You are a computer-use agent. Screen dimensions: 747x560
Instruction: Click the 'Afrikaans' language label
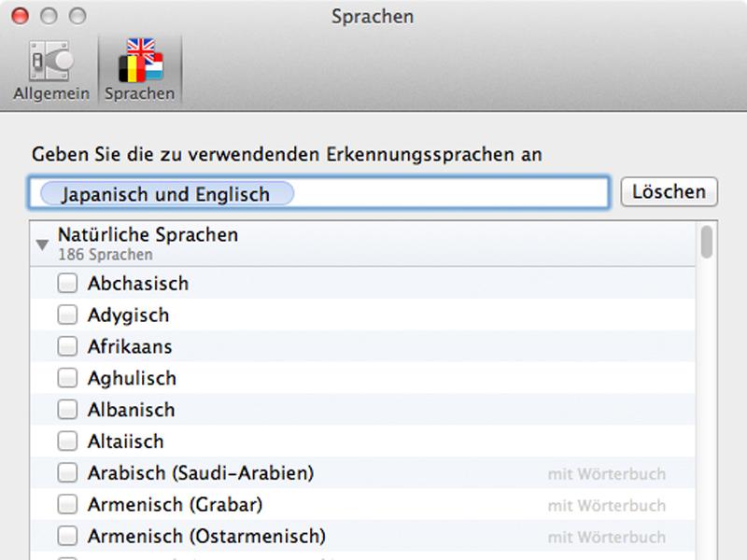(x=130, y=346)
